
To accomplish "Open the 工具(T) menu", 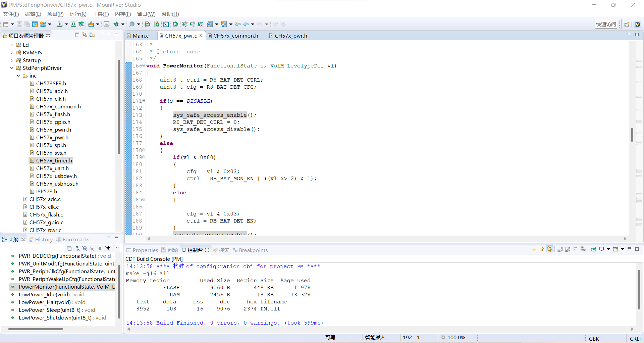I will 101,14.
